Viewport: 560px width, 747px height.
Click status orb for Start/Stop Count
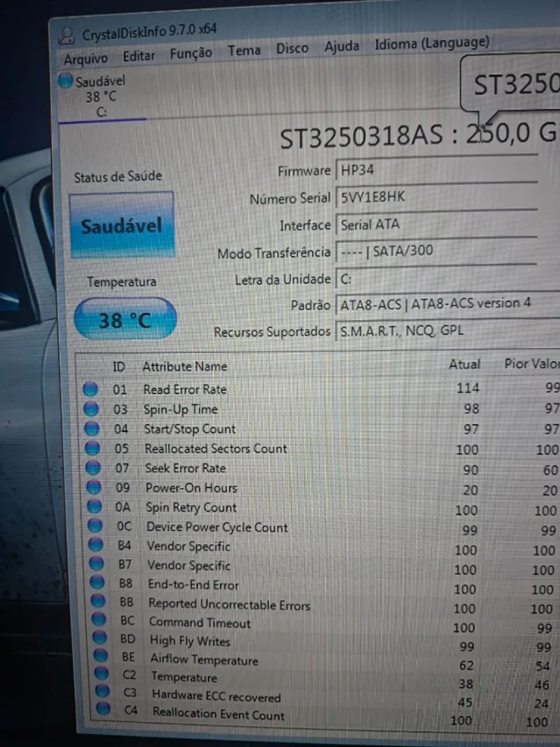tap(92, 428)
